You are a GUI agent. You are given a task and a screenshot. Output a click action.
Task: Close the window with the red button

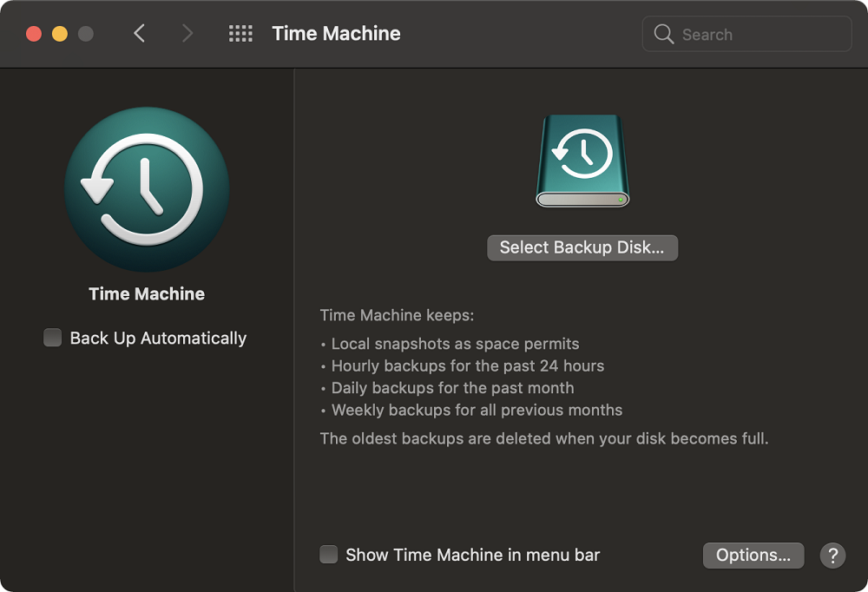pos(34,34)
